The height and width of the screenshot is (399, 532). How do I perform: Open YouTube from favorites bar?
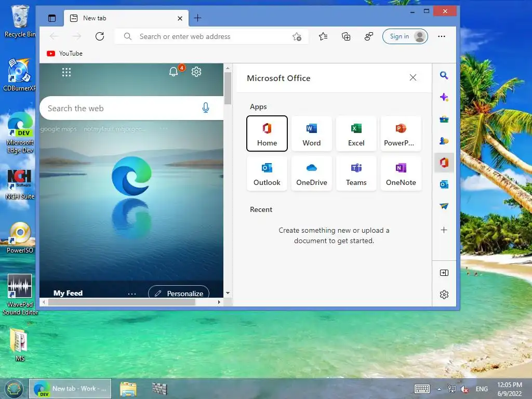[64, 54]
